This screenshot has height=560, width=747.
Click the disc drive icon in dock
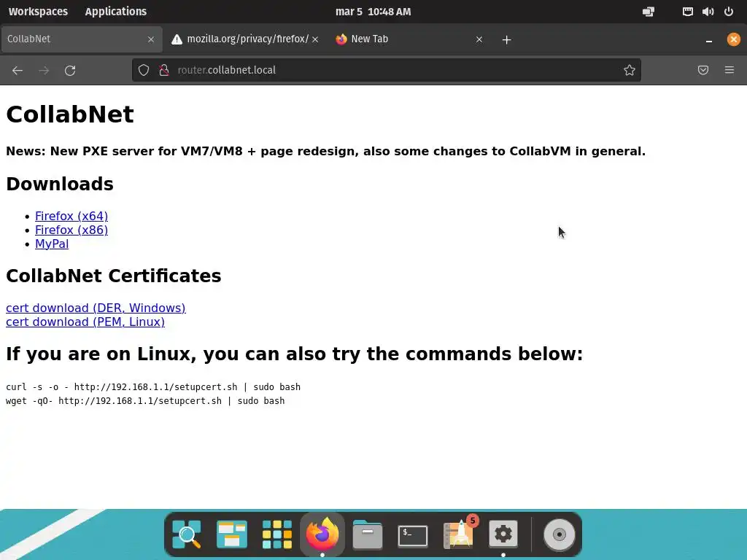click(560, 534)
